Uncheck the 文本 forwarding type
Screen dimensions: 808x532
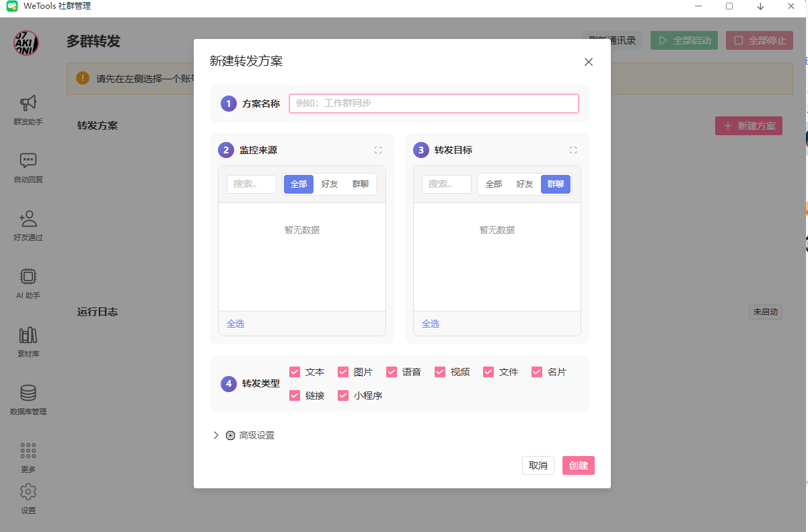295,372
